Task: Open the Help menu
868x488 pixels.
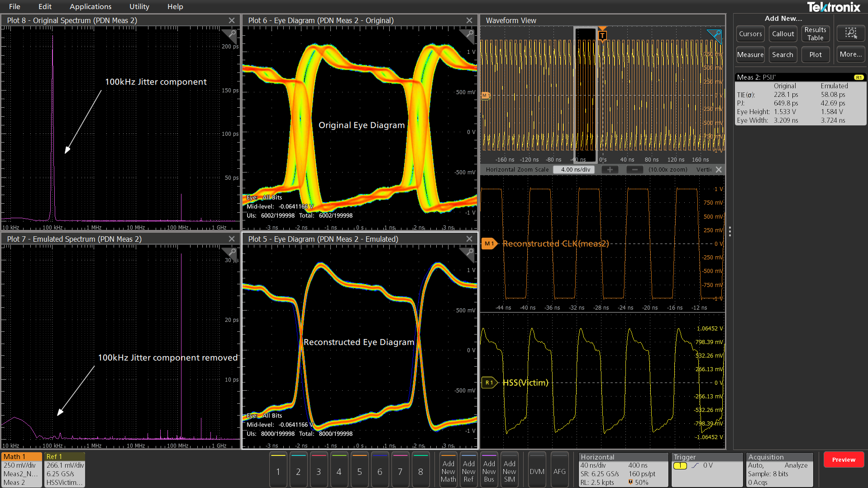Action: click(175, 6)
